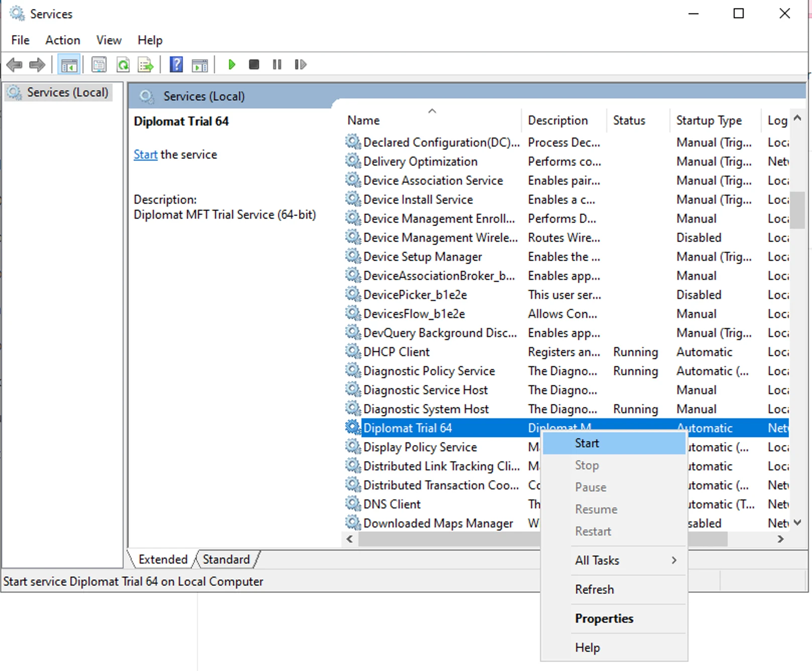Screen dimensions: 812x671
Task: Select Device Management Wirele... row
Action: [x=567, y=237]
